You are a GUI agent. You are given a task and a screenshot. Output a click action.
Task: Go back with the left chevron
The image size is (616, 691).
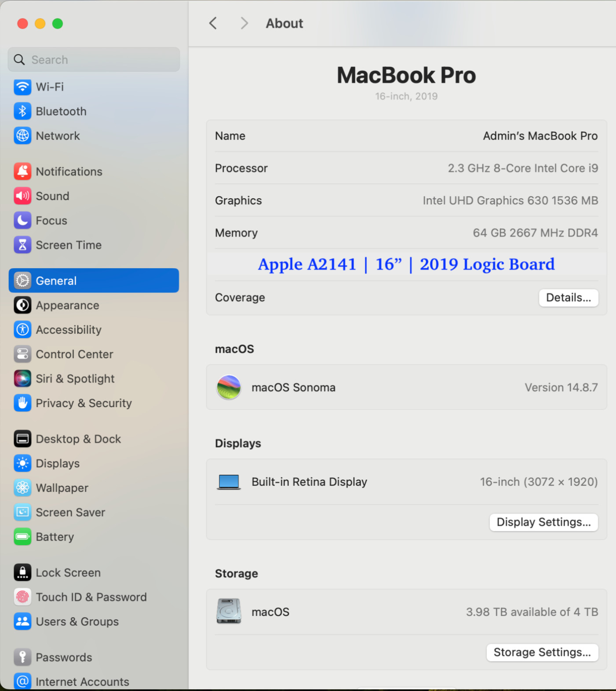point(213,23)
